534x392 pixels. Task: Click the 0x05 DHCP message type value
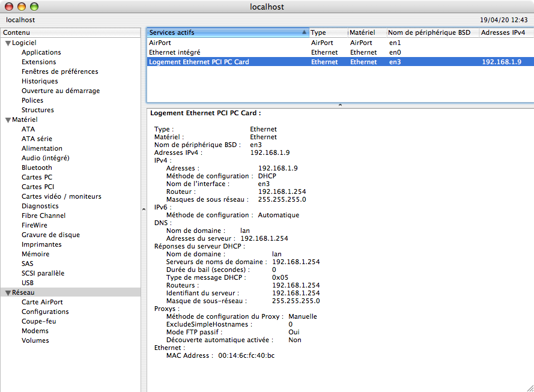tap(280, 277)
